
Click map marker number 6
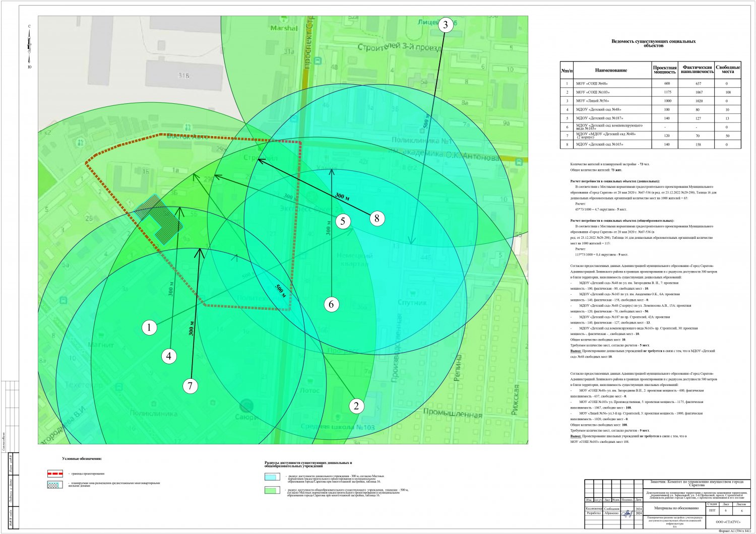(x=331, y=304)
